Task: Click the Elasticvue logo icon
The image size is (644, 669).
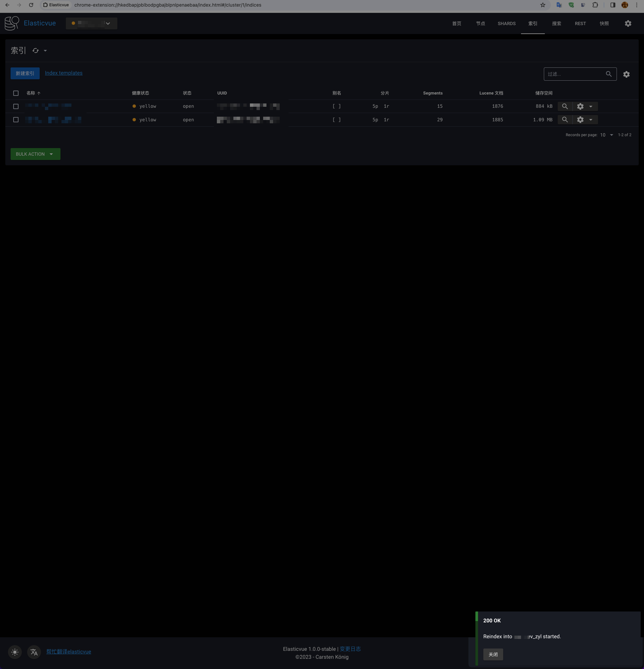Action: tap(12, 23)
